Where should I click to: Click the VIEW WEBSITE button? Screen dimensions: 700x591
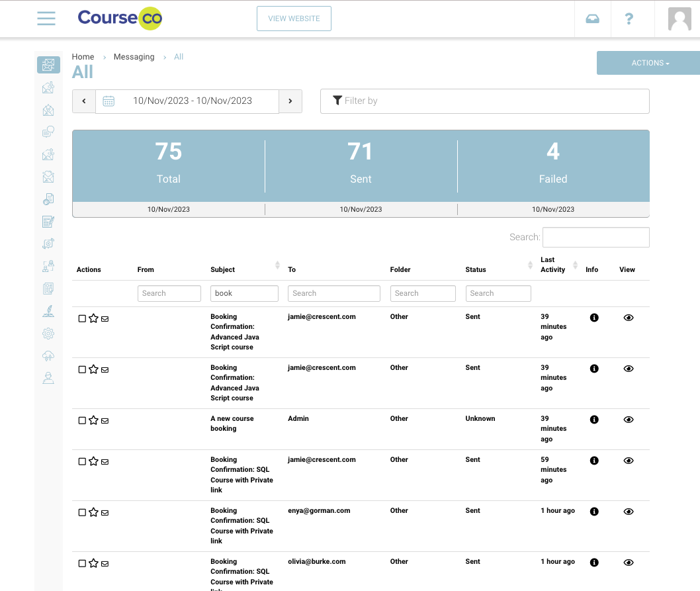294,19
